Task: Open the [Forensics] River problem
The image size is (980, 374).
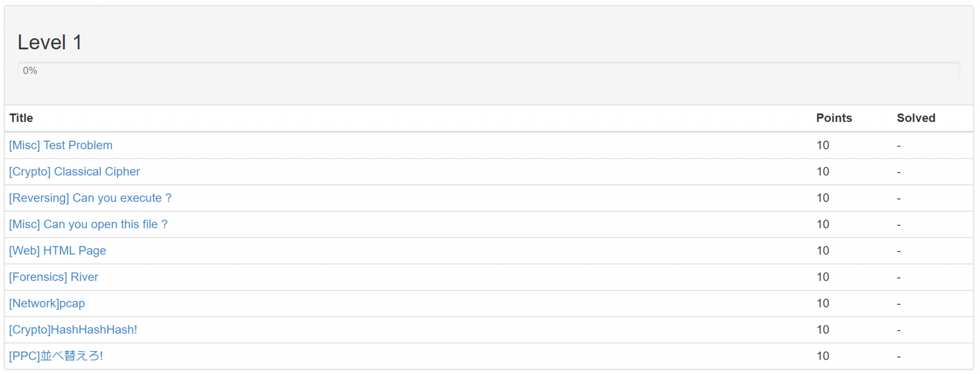Action: coord(54,277)
